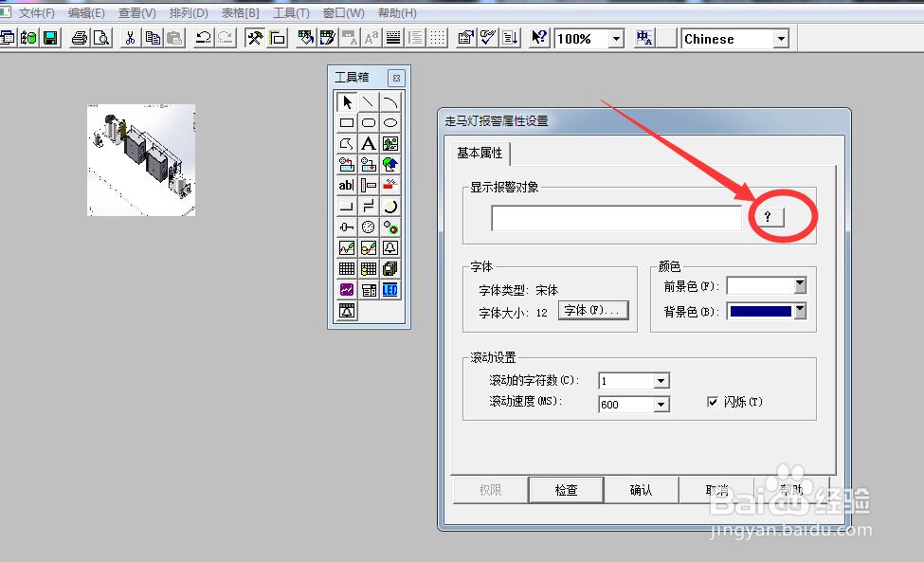This screenshot has height=562, width=924.
Task: Select the blue LED marquee tool
Action: tap(390, 290)
